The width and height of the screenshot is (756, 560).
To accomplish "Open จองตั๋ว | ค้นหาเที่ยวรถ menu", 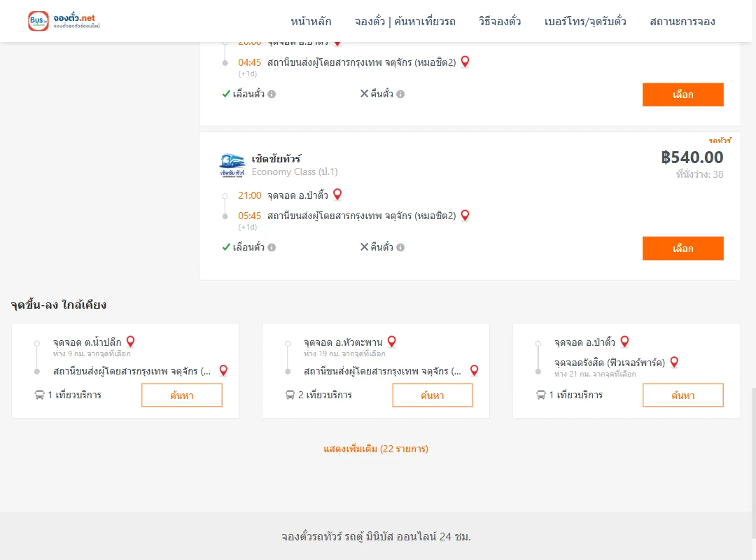I will 405,21.
